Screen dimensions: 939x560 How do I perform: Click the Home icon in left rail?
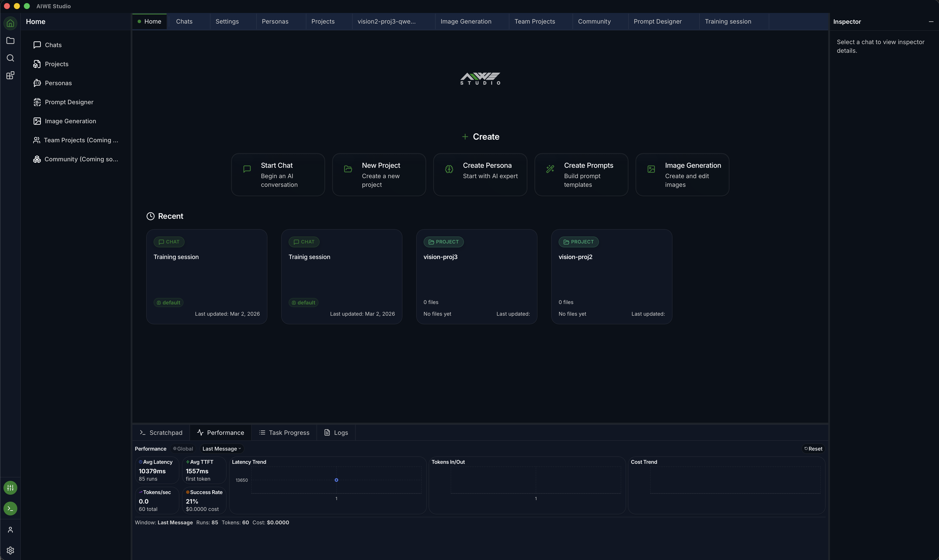point(10,23)
